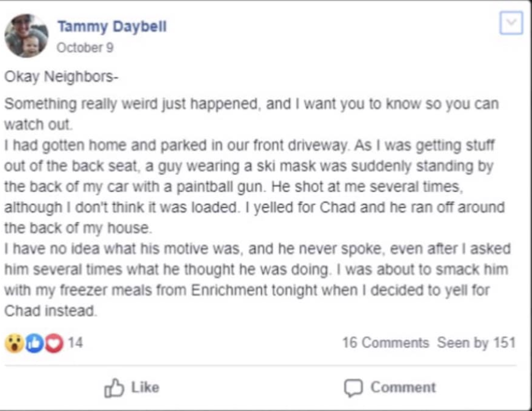This screenshot has width=532, height=411.
Task: Click the "Something really weird just happened" sentence
Action: pos(251,114)
